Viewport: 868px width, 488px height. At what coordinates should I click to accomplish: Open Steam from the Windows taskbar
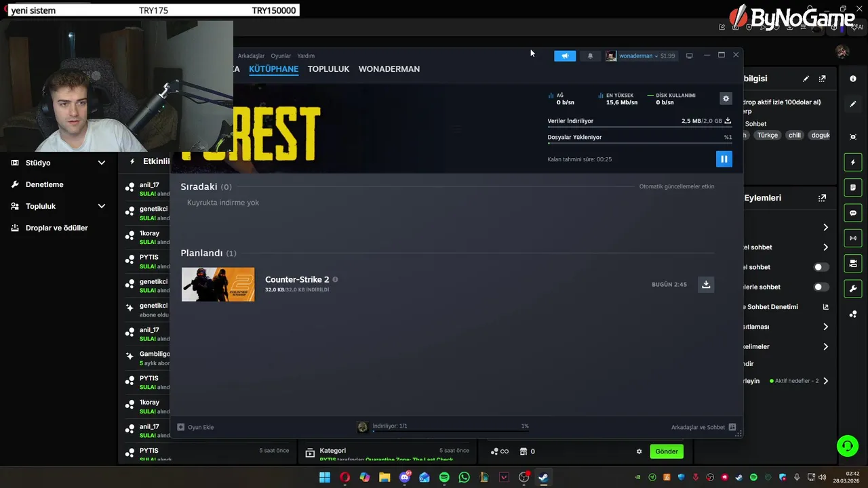pos(543,477)
